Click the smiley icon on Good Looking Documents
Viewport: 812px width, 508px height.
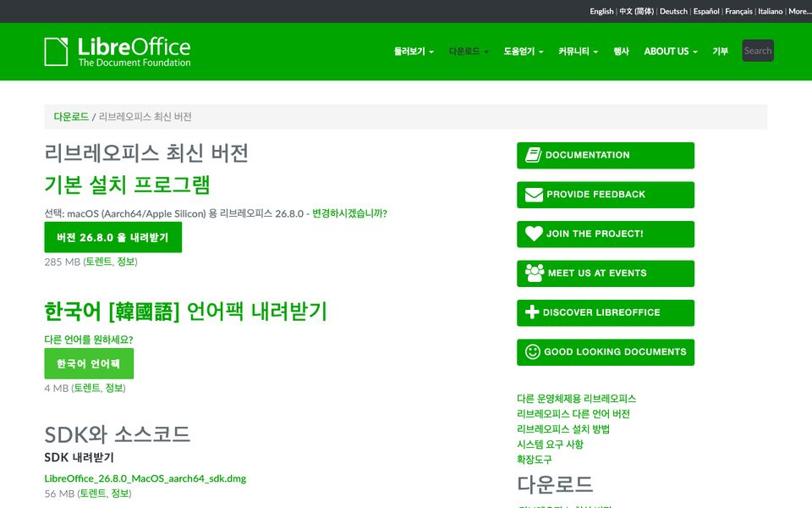[x=532, y=352]
